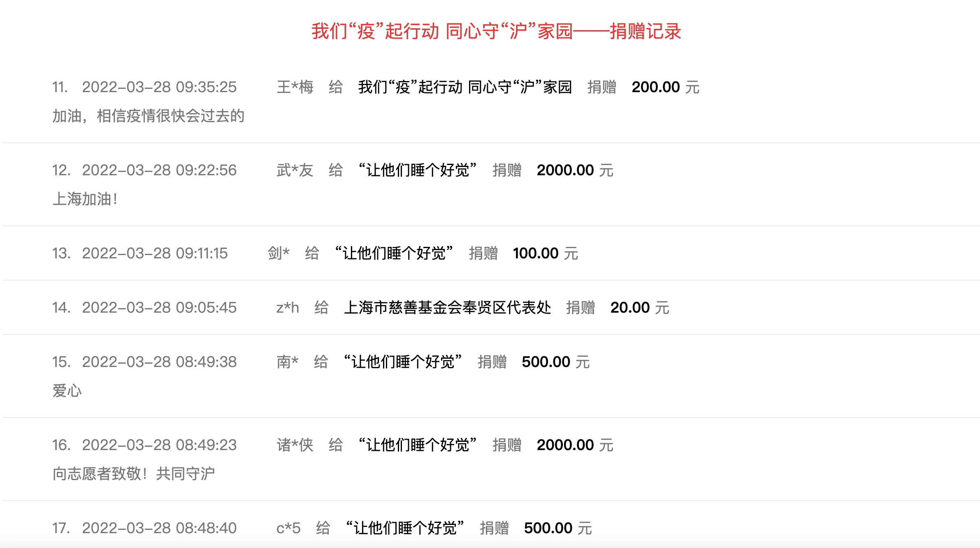Click donor name z*h

coord(288,308)
